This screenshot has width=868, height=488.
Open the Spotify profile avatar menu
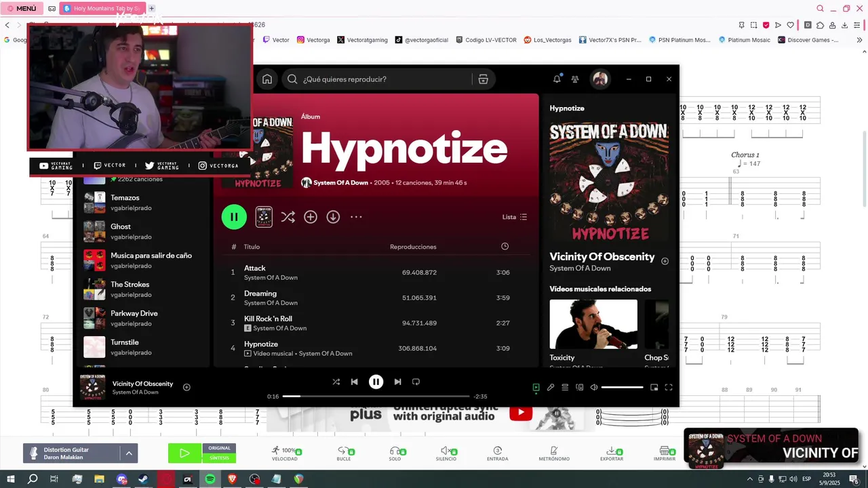[x=600, y=79]
